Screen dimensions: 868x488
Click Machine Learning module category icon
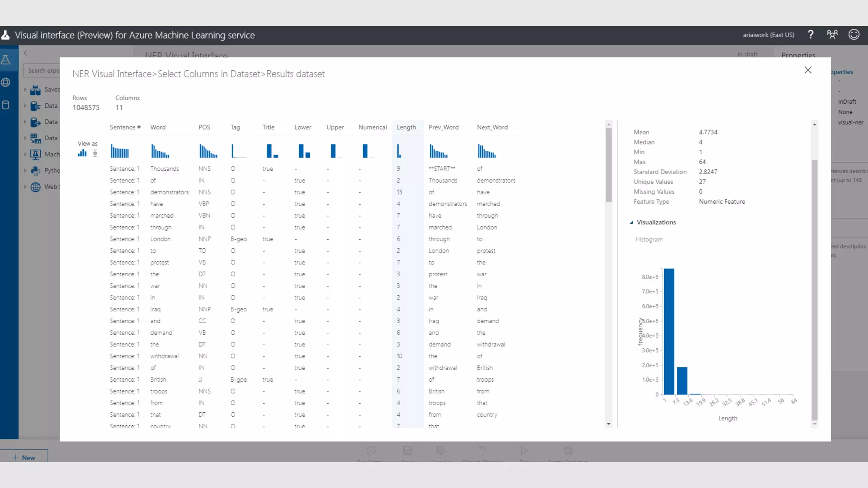pos(36,155)
